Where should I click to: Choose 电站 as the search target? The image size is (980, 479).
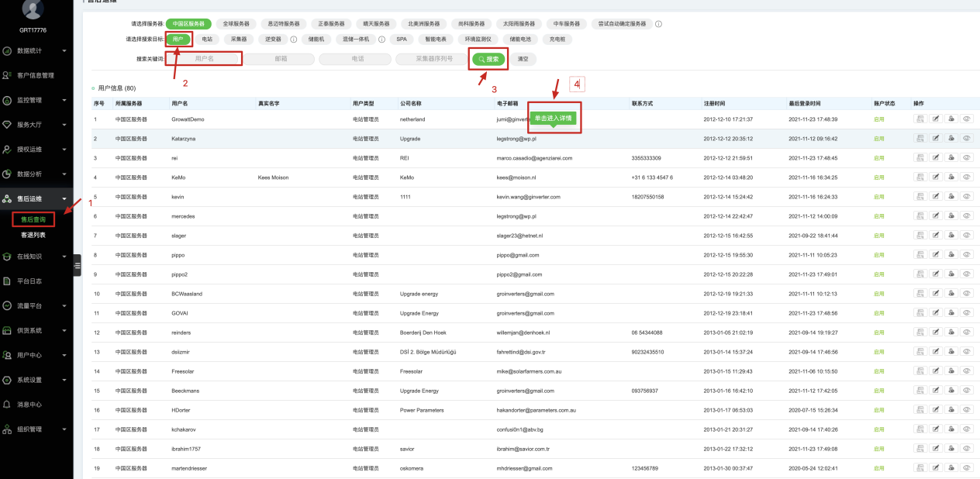tap(206, 38)
